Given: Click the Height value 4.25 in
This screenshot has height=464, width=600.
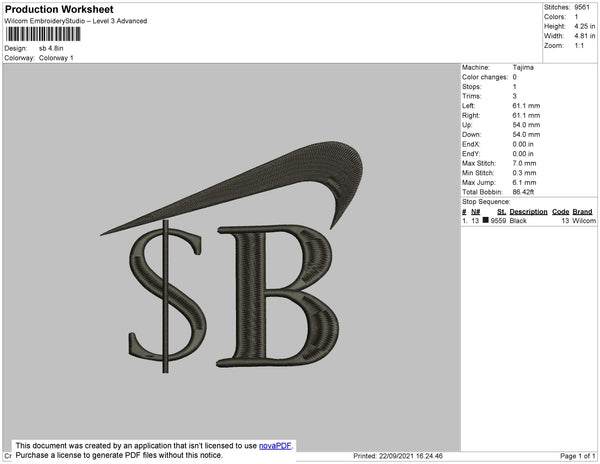Looking at the screenshot, I should (585, 26).
